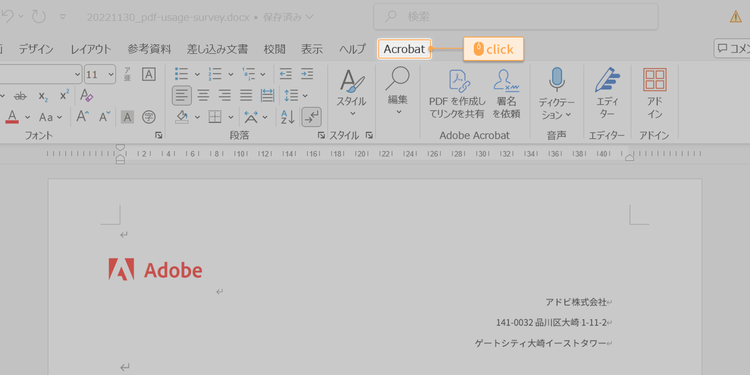Click the numbered list icon
Screen dimensions: 750x375
(215, 74)
